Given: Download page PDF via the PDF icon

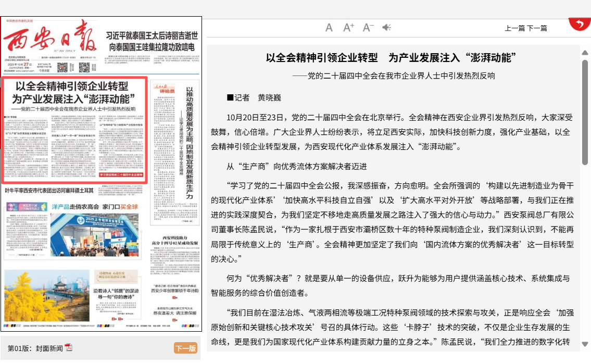Looking at the screenshot, I should pos(69,347).
